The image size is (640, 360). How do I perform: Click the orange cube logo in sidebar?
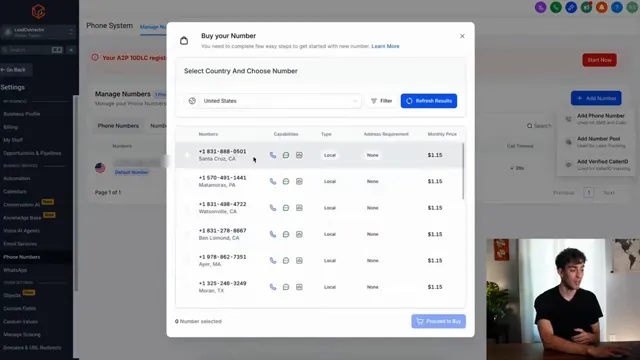[38, 11]
